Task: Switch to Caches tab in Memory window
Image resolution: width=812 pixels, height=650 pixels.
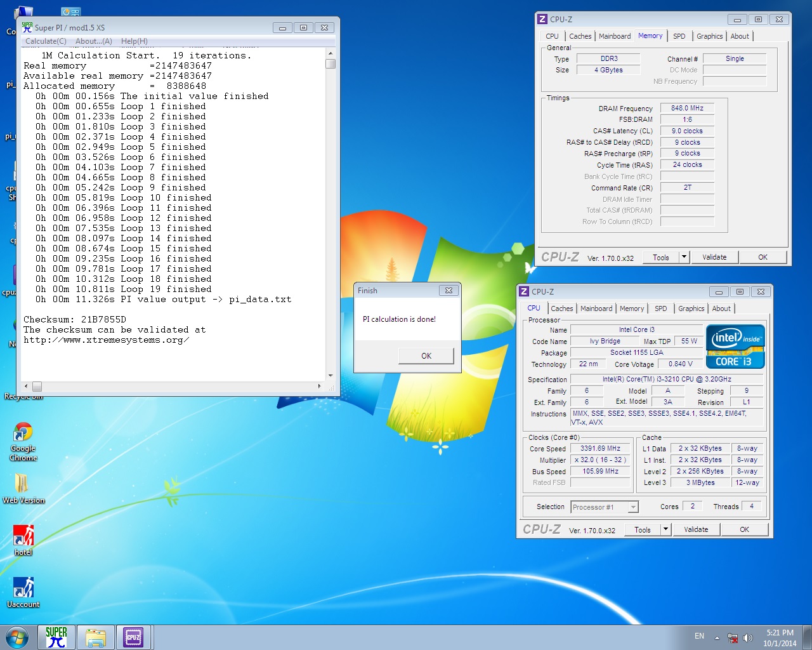Action: [x=580, y=36]
